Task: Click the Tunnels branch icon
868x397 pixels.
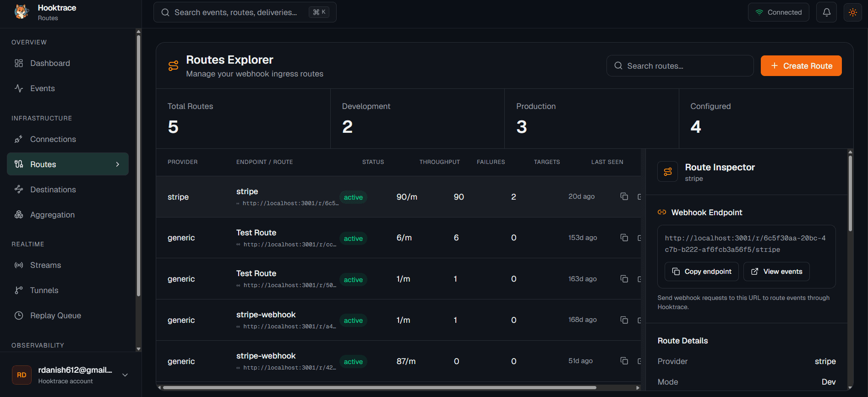Action: click(19, 290)
